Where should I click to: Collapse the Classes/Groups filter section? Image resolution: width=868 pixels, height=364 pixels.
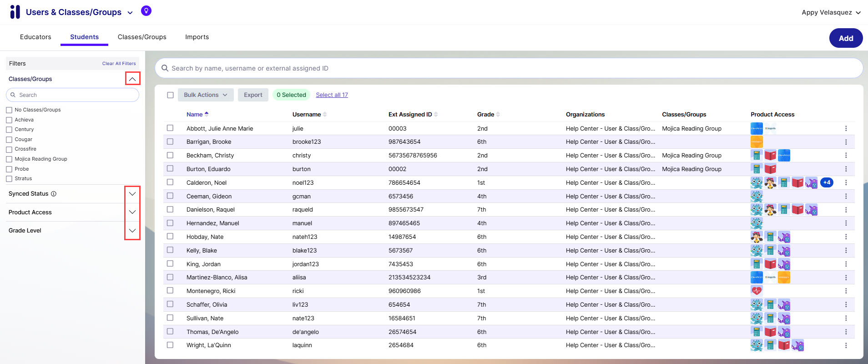[x=132, y=79]
